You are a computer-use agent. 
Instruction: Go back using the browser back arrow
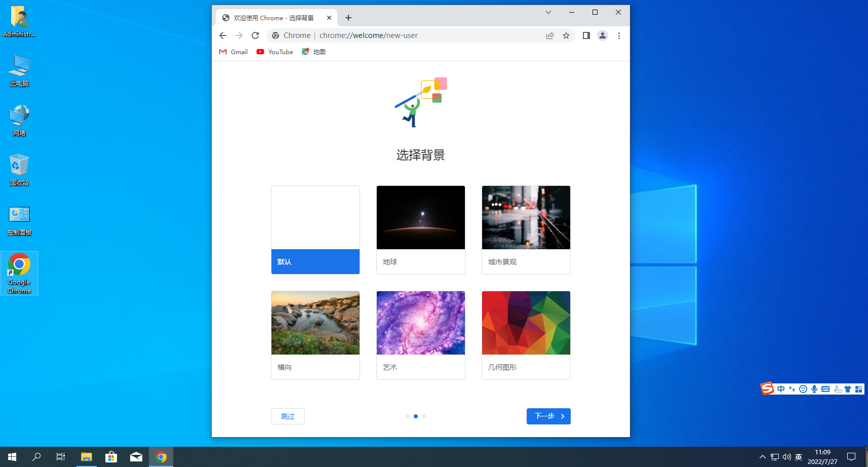pyautogui.click(x=223, y=35)
